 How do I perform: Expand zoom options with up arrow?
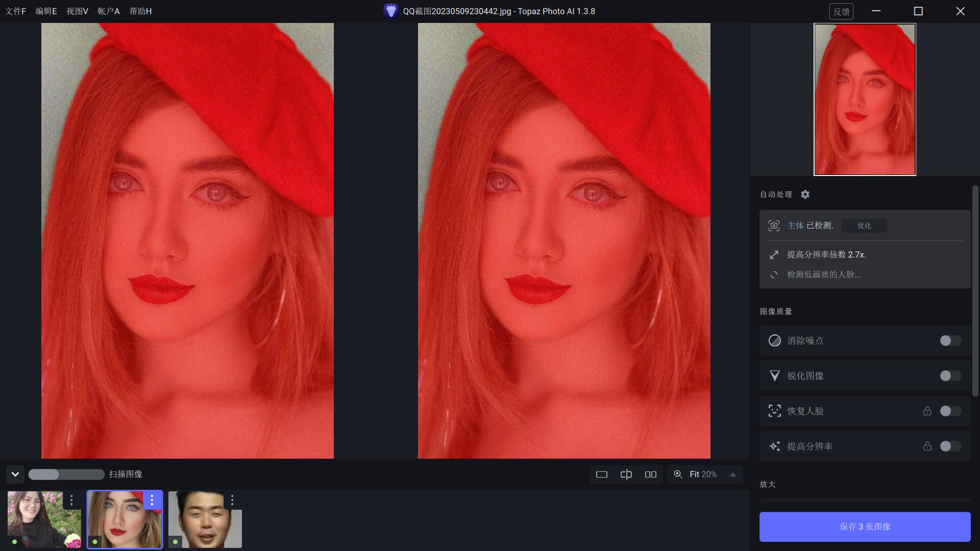click(733, 474)
